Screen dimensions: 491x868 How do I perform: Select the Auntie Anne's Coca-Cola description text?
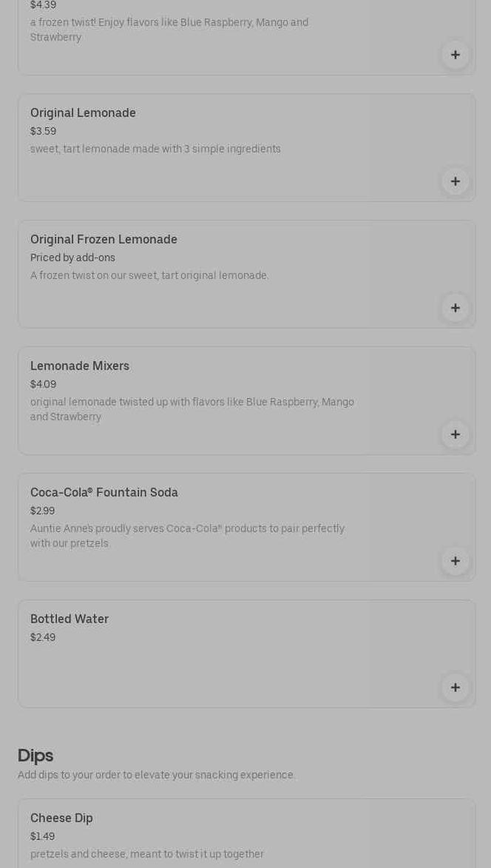[187, 536]
